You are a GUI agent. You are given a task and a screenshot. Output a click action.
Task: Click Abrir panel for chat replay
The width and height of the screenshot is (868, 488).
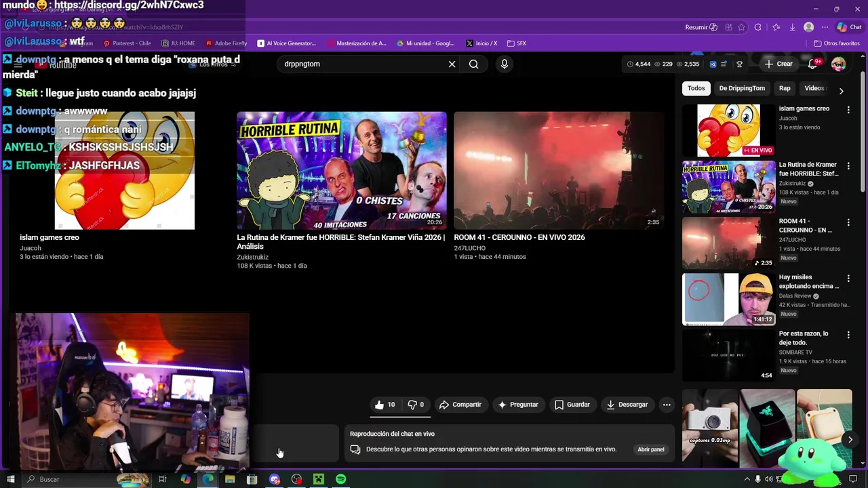651,449
